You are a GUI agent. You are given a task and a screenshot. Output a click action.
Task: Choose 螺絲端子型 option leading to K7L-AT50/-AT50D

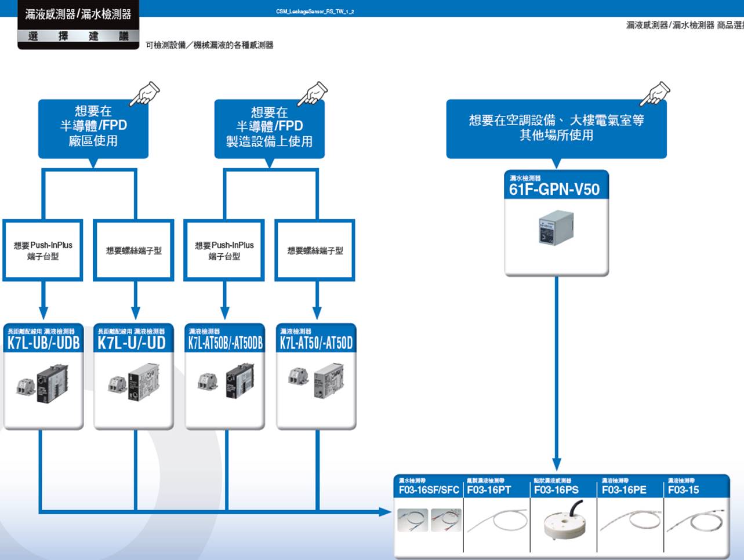coord(315,250)
